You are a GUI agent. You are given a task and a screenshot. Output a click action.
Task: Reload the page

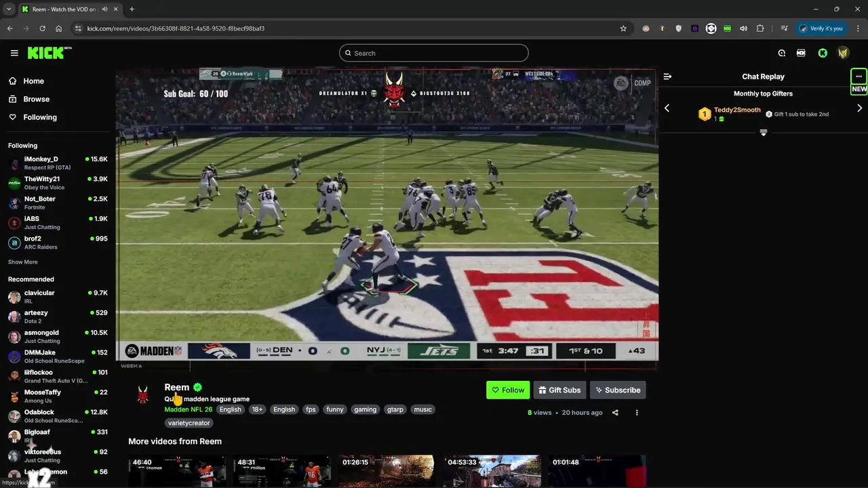point(42,28)
